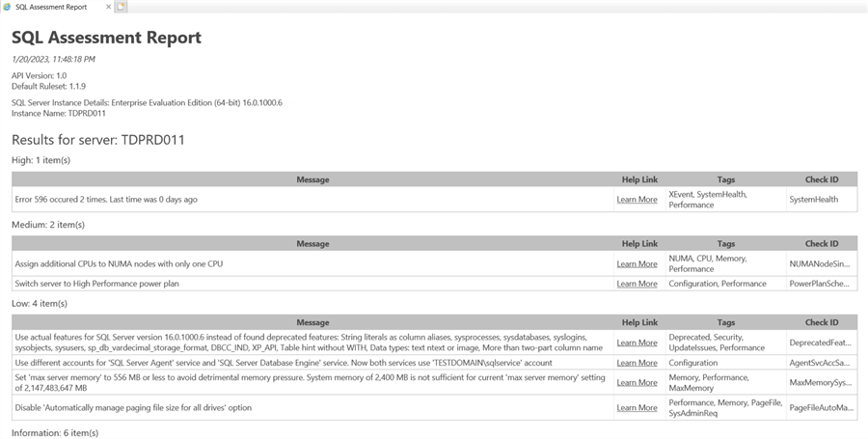Click the MaxMemorySys... check ID cell
868x439 pixels.
point(822,382)
